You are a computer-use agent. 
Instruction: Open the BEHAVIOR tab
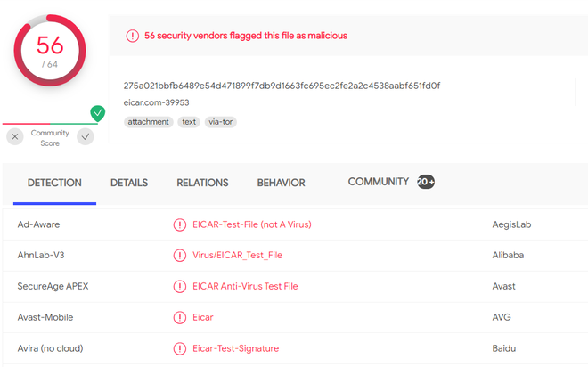coord(281,183)
